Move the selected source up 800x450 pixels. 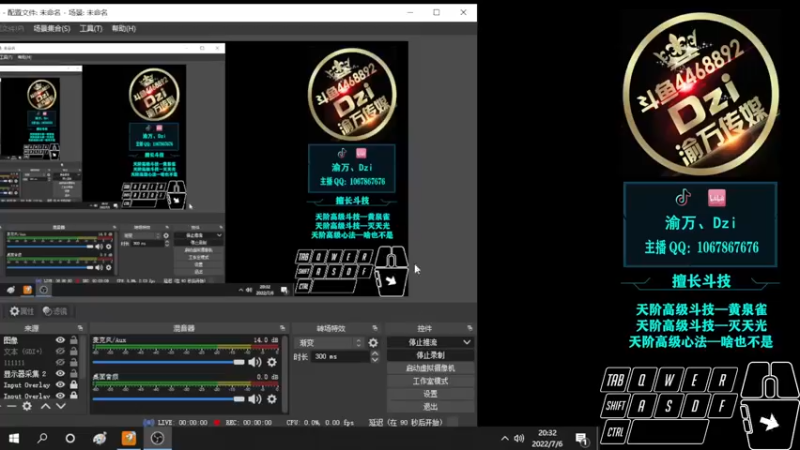click(45, 406)
